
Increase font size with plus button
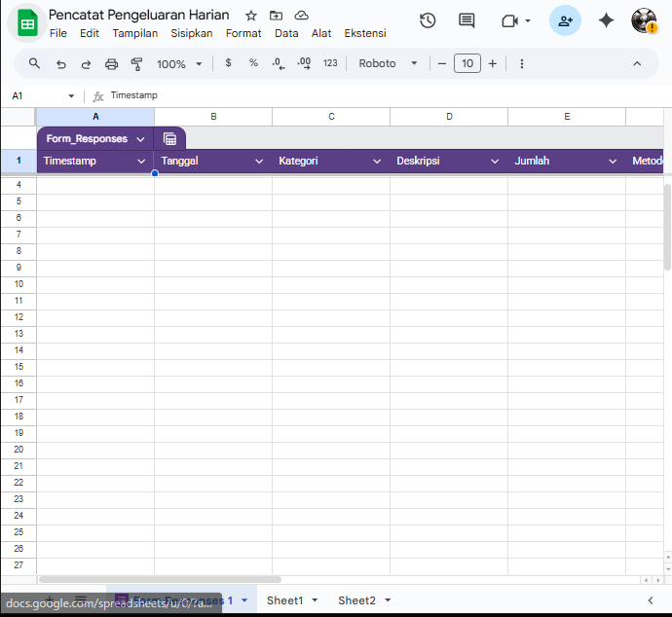(493, 63)
